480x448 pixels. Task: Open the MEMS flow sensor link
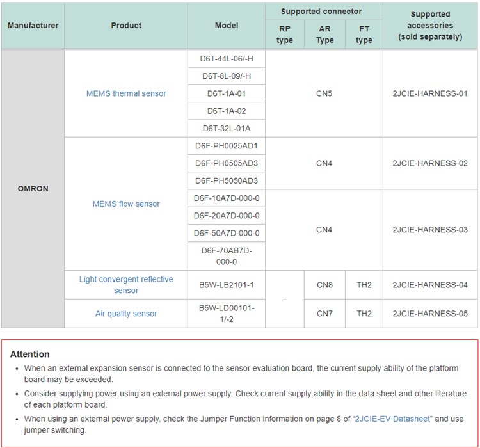[126, 204]
